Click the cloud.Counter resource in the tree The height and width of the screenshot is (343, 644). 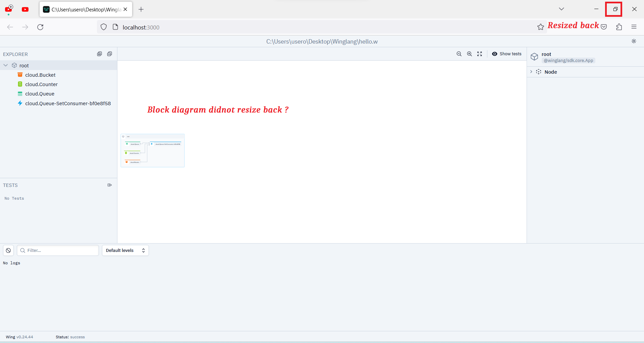point(41,84)
